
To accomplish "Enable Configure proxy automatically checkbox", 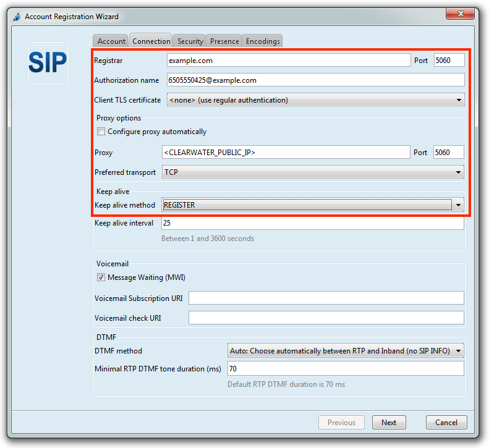I will [101, 132].
